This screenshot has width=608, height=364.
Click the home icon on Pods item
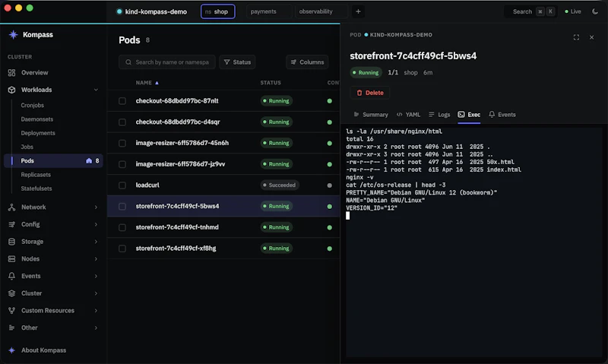89,160
